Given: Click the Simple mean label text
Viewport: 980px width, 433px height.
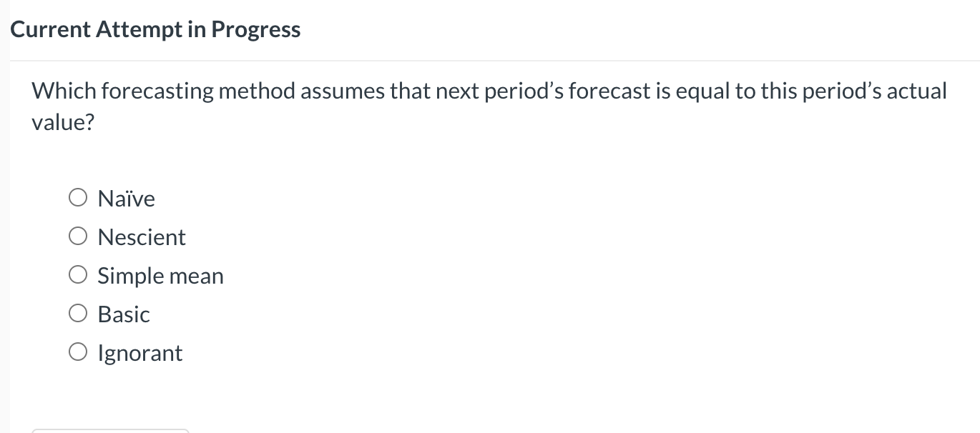Looking at the screenshot, I should tap(160, 276).
